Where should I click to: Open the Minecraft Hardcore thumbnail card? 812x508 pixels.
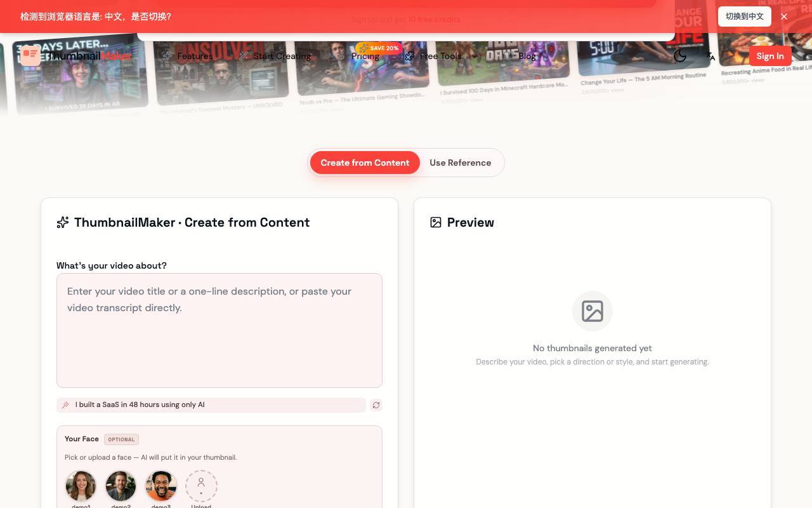pyautogui.click(x=504, y=69)
